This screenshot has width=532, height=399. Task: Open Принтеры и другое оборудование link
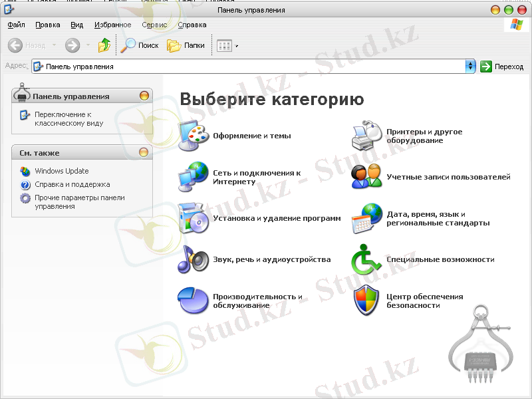tap(424, 136)
